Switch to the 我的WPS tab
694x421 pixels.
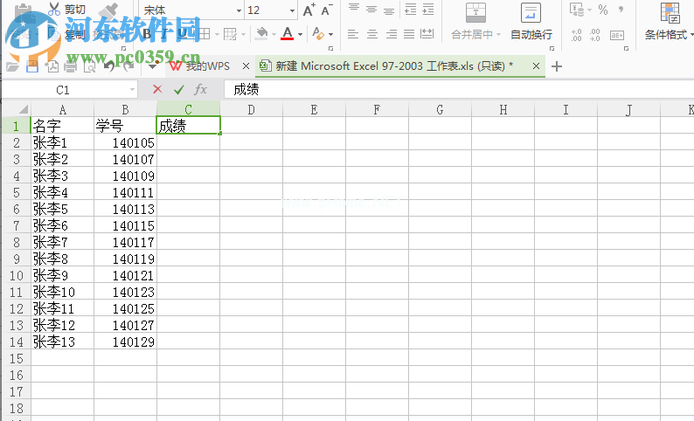tap(200, 66)
